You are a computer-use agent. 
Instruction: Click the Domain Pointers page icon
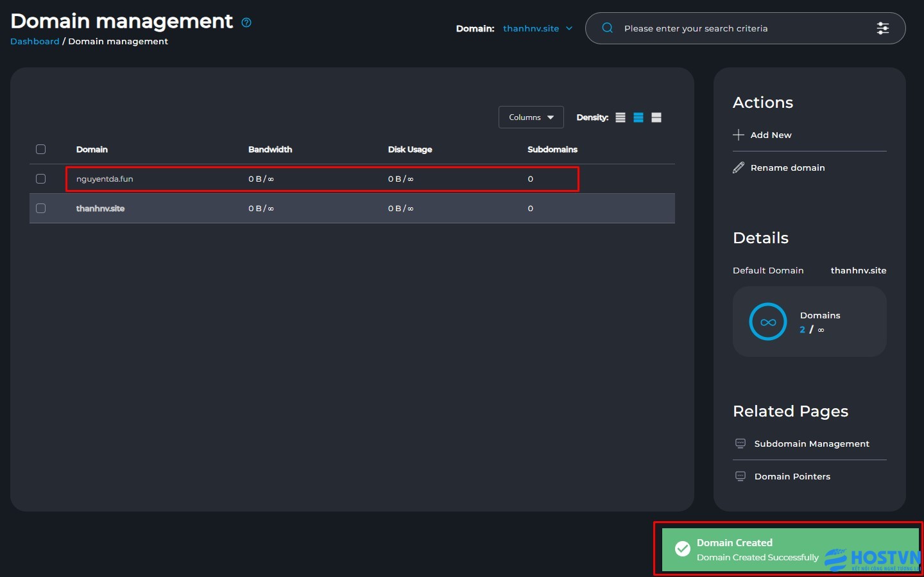pos(740,476)
